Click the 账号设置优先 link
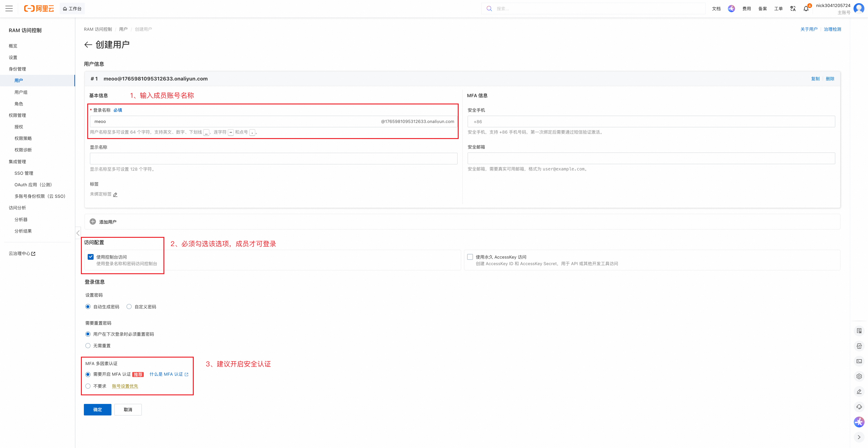 (125, 386)
